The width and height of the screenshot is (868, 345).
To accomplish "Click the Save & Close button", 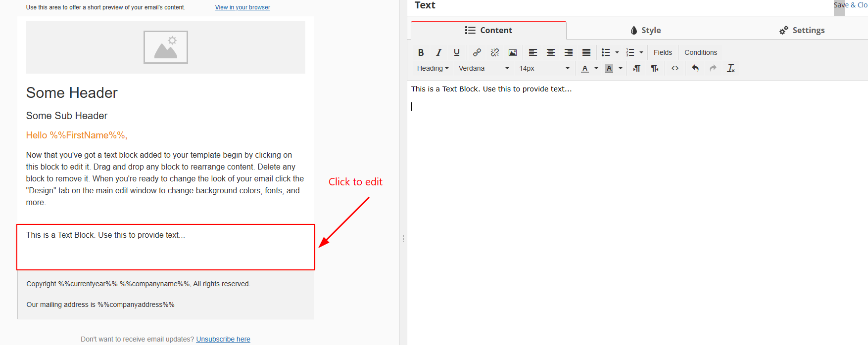I will tap(851, 5).
